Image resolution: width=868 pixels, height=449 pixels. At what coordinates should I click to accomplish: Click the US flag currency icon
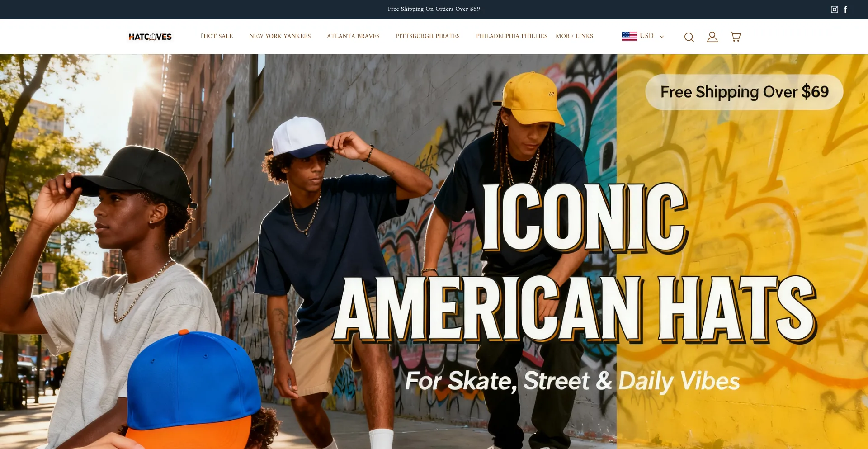[629, 36]
